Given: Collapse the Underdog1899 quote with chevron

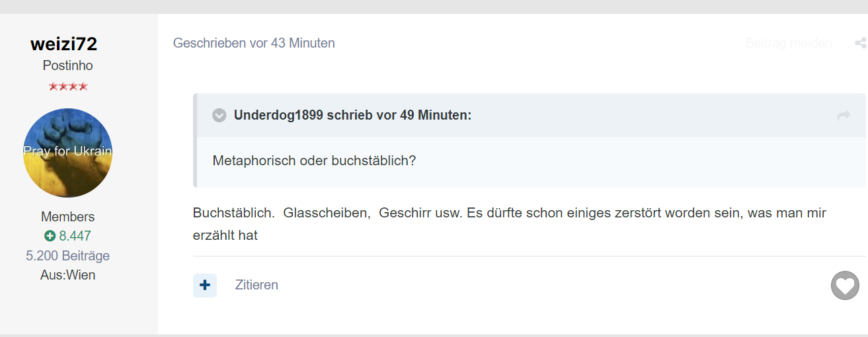Looking at the screenshot, I should (x=219, y=116).
